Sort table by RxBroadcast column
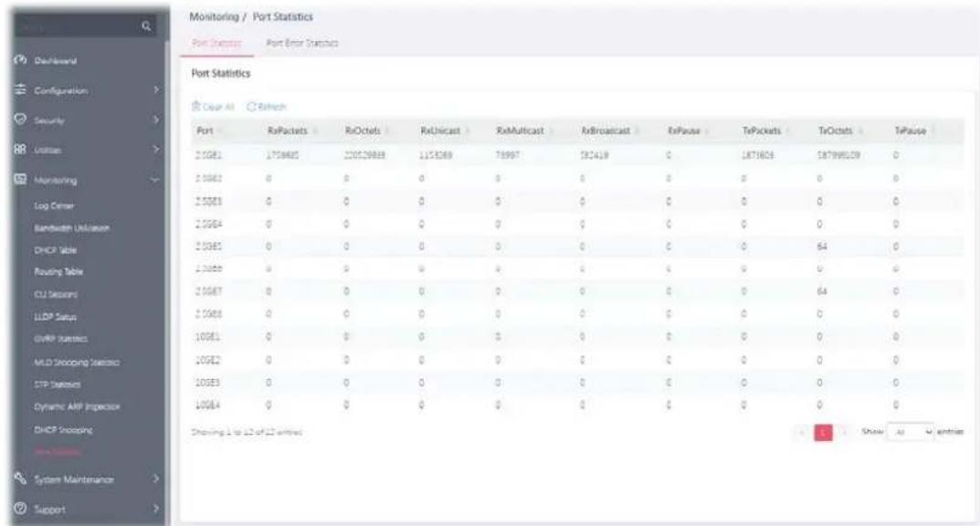Viewport: 980px width, 526px height. [609, 131]
